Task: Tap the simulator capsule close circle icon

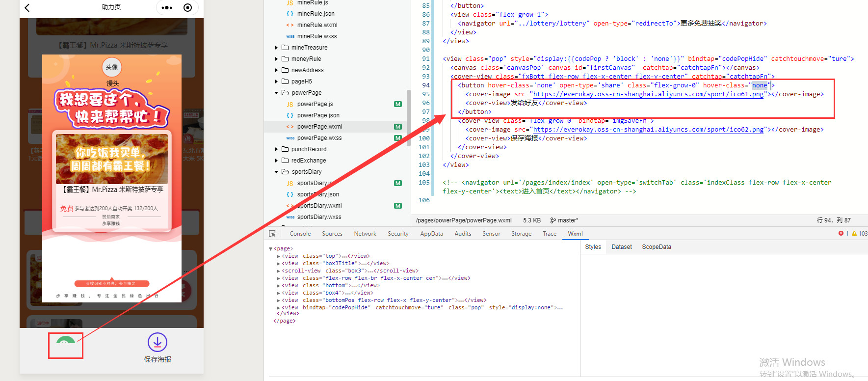Action: [x=187, y=7]
